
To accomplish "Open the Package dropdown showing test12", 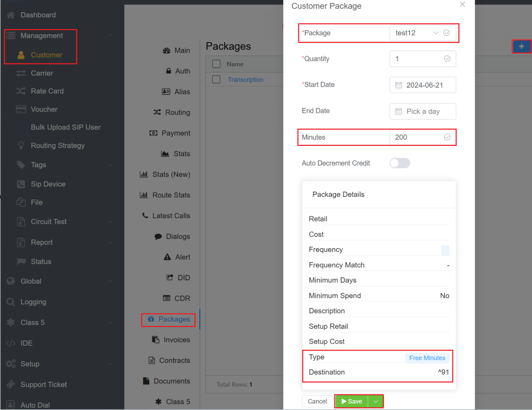I will [422, 33].
